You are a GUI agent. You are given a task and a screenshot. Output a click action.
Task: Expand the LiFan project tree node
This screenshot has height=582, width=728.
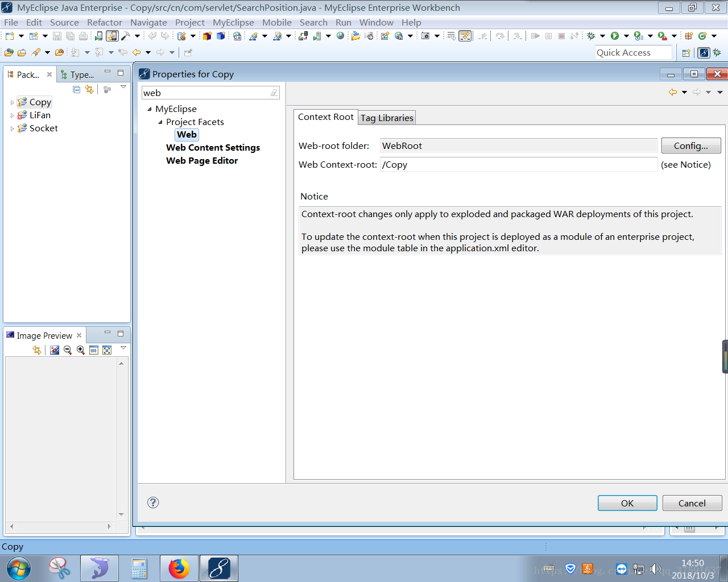pyautogui.click(x=12, y=115)
